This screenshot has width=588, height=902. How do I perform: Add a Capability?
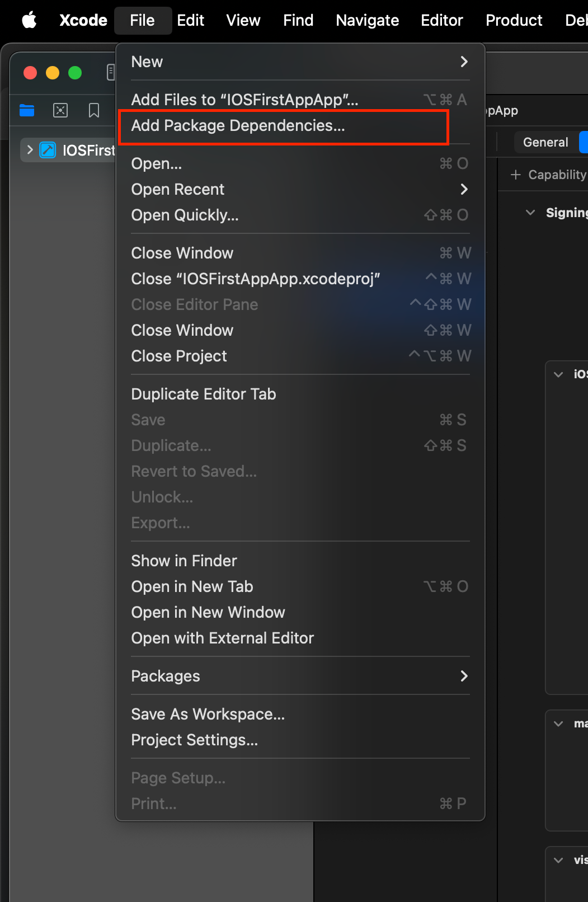[548, 175]
